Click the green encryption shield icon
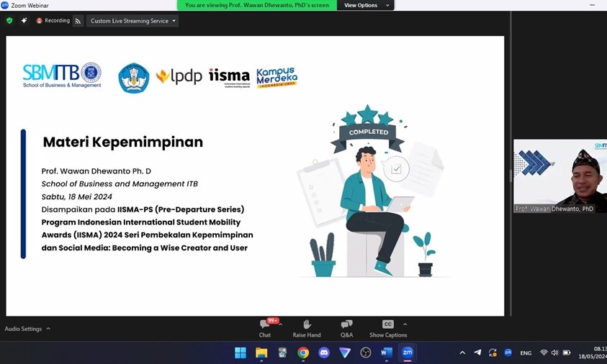 (9, 20)
